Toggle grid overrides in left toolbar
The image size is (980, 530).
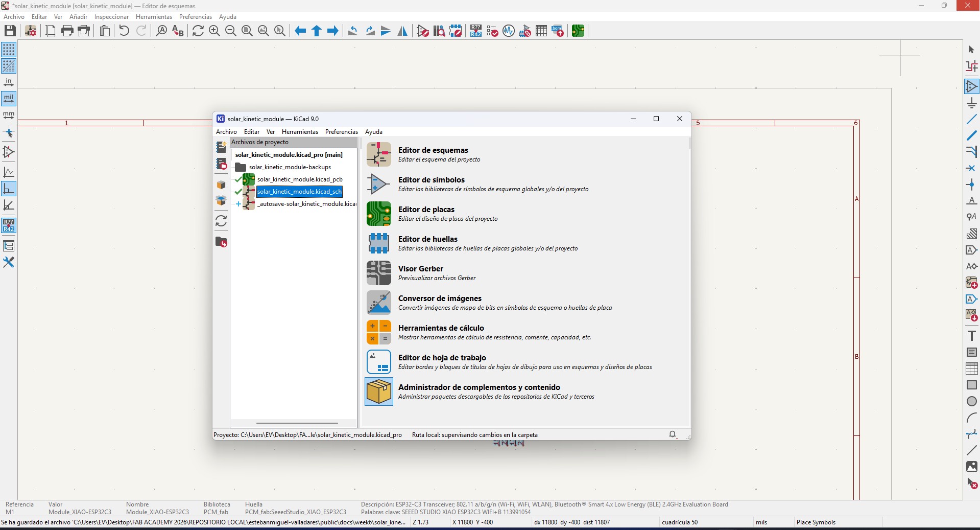click(x=9, y=66)
